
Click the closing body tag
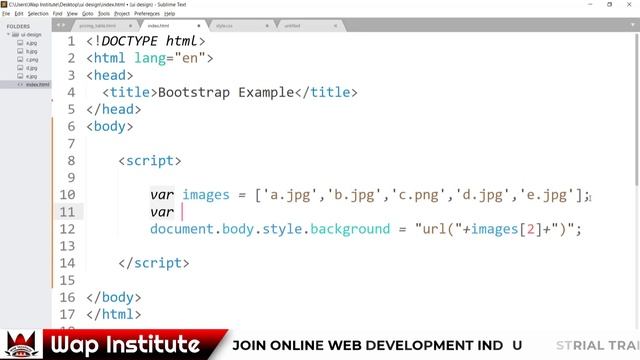pyautogui.click(x=114, y=297)
